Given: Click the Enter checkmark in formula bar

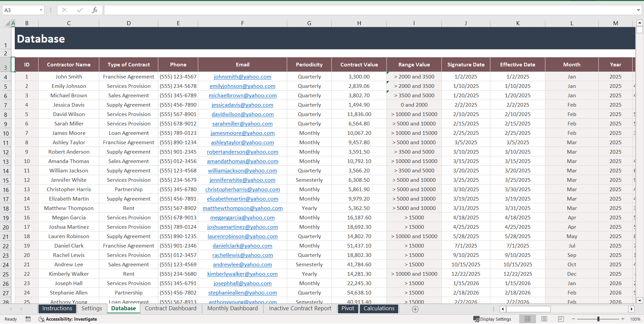Looking at the screenshot, I should [79, 10].
